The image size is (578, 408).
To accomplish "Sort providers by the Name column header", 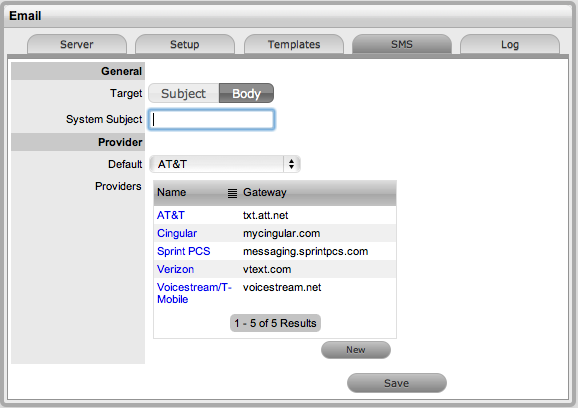I will (x=171, y=192).
